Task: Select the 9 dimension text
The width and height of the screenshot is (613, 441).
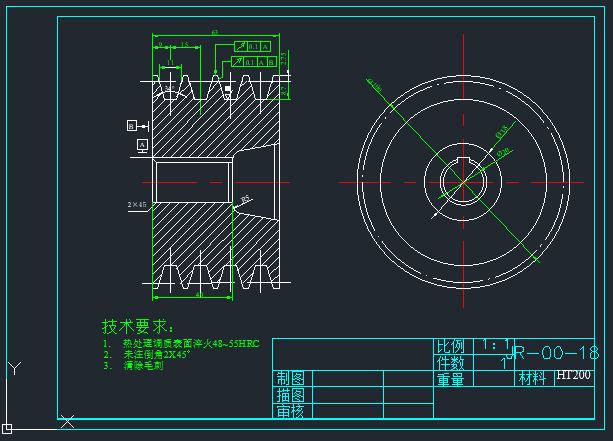Action: pos(160,45)
